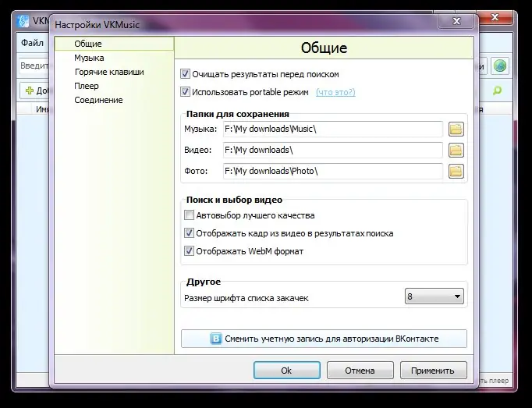Browse for the Фото save folder
532x408 pixels.
[x=456, y=172]
